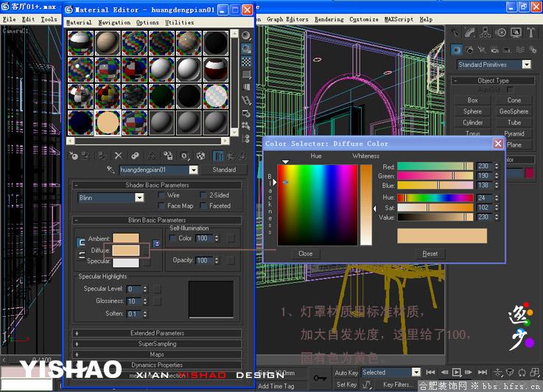Click the Pick Material from Object eyedropper
543x392 pixels.
(111, 169)
